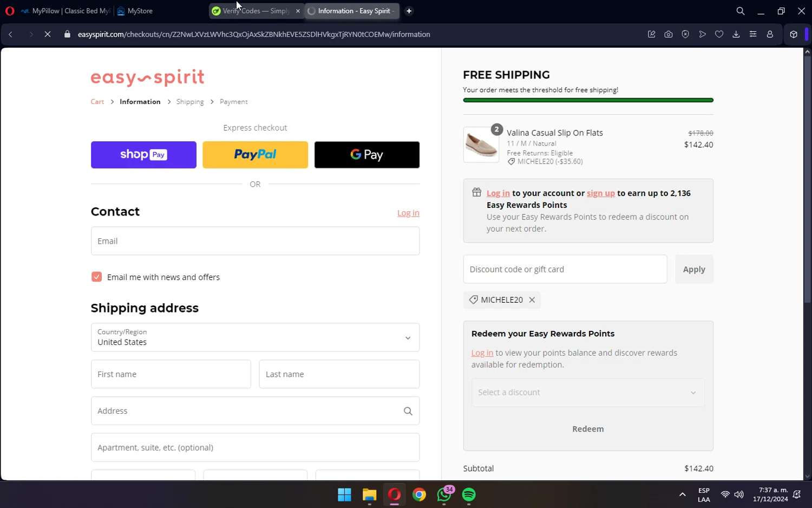Viewport: 812px width, 508px height.
Task: Open Spotify from taskbar
Action: point(469,495)
